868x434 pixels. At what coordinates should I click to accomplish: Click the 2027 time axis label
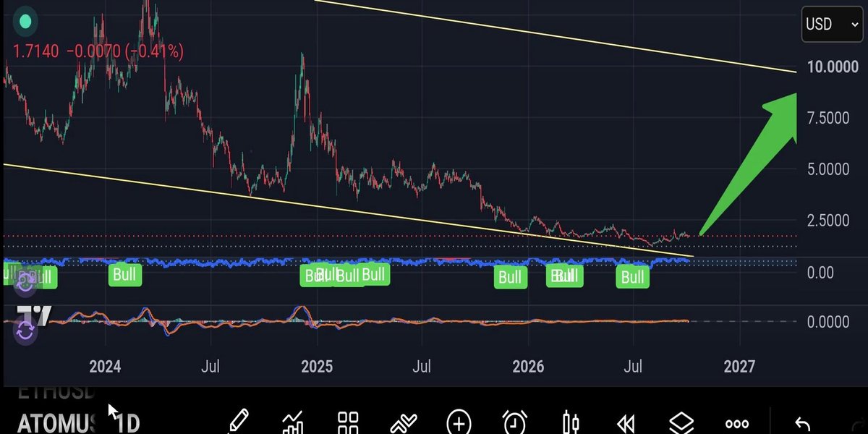pyautogui.click(x=739, y=366)
